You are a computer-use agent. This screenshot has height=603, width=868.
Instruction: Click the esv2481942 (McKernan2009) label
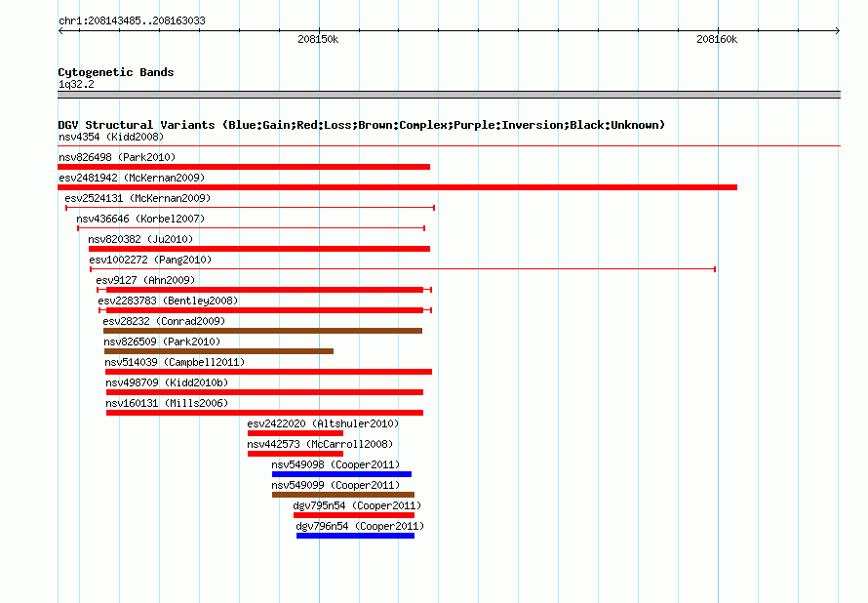click(x=132, y=178)
